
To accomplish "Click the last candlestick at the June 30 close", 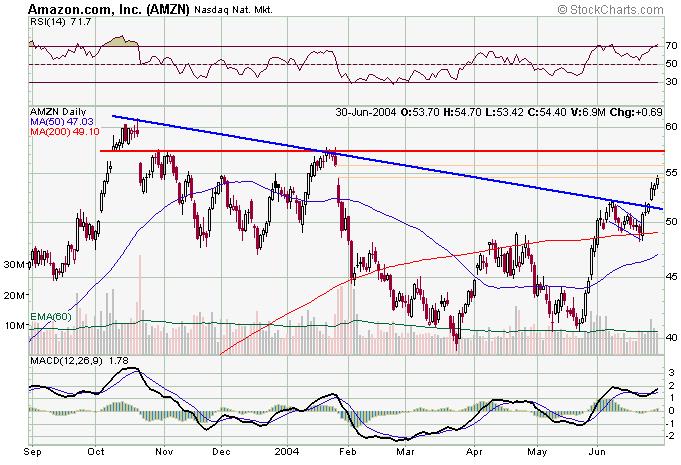I will coord(658,181).
